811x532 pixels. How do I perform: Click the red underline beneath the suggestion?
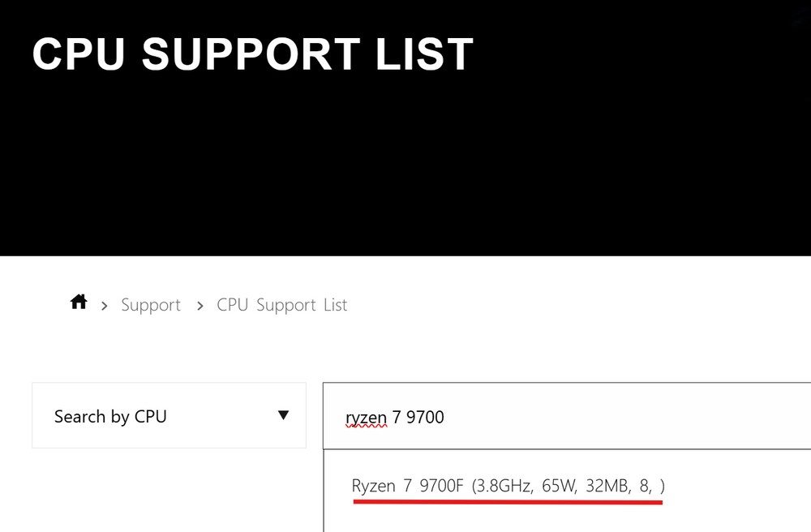tap(508, 502)
